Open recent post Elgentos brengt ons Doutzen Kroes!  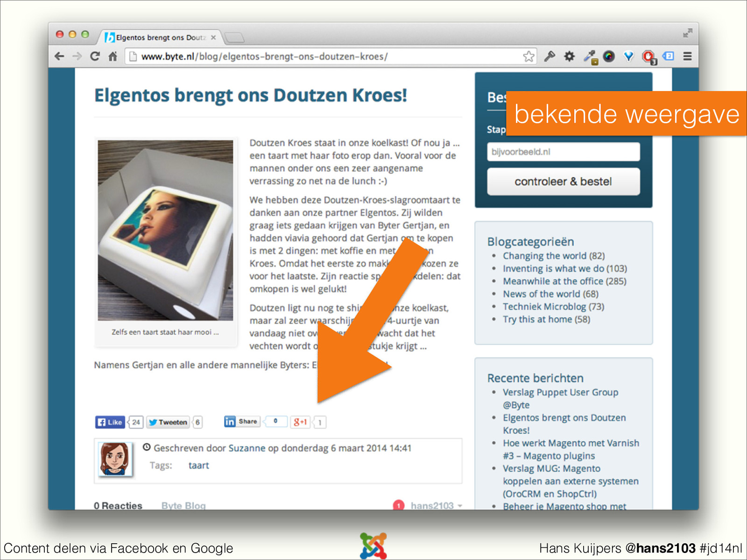tap(564, 424)
